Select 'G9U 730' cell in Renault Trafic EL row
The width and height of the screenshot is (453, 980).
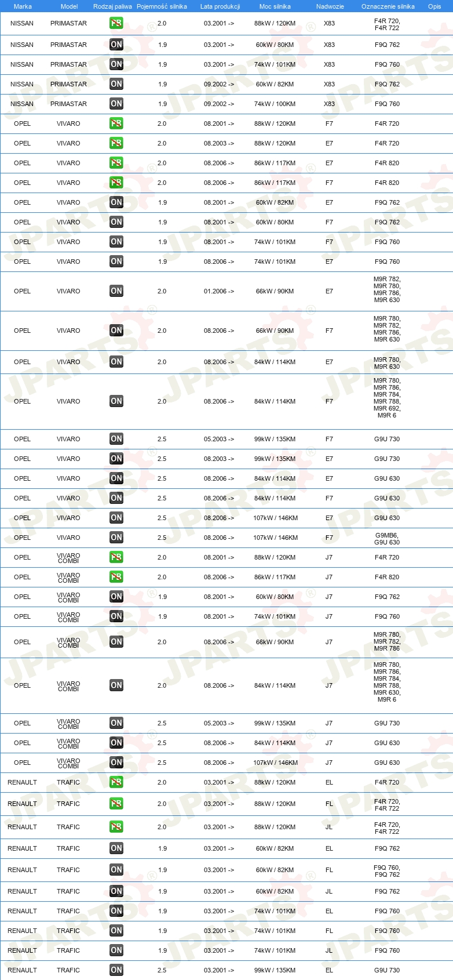pyautogui.click(x=387, y=970)
